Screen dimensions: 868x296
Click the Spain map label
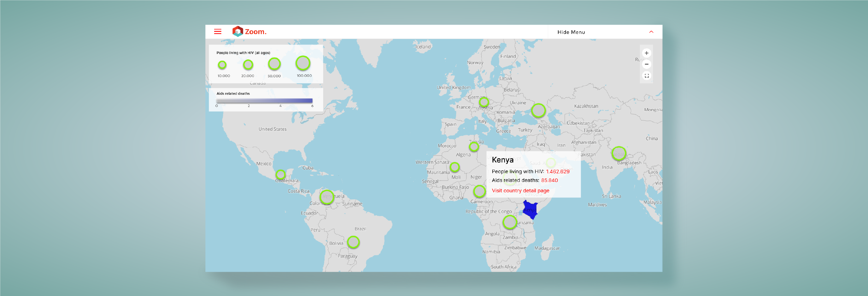pos(450,124)
